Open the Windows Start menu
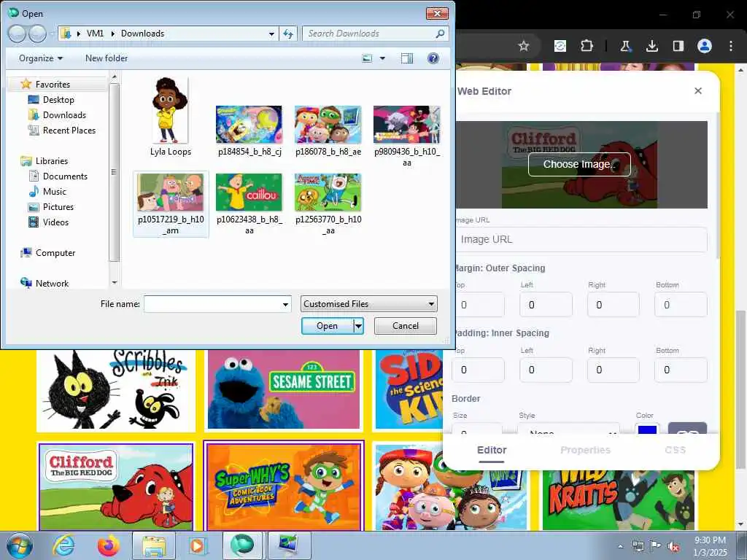 click(x=20, y=545)
